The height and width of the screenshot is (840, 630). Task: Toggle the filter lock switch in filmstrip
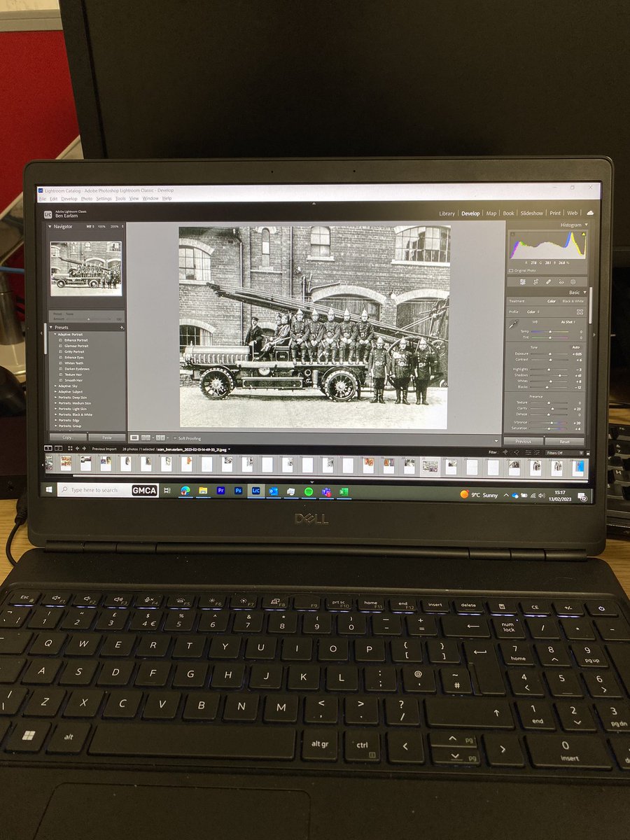[588, 452]
